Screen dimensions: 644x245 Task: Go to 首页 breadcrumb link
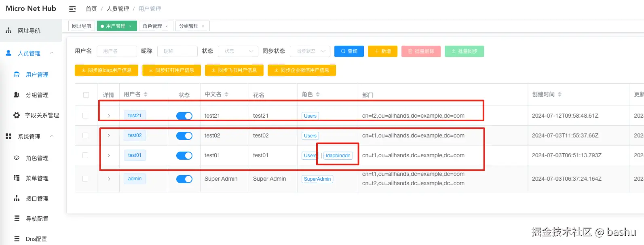(91, 9)
